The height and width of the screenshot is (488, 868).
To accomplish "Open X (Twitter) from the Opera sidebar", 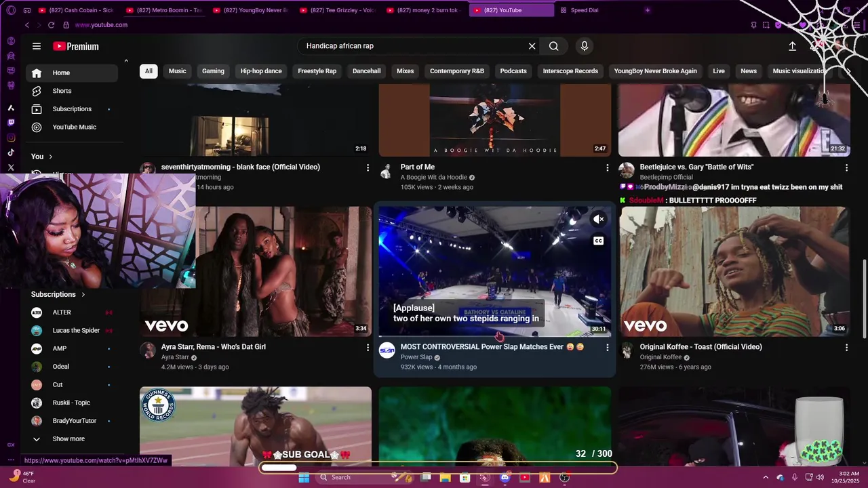I will [x=11, y=167].
